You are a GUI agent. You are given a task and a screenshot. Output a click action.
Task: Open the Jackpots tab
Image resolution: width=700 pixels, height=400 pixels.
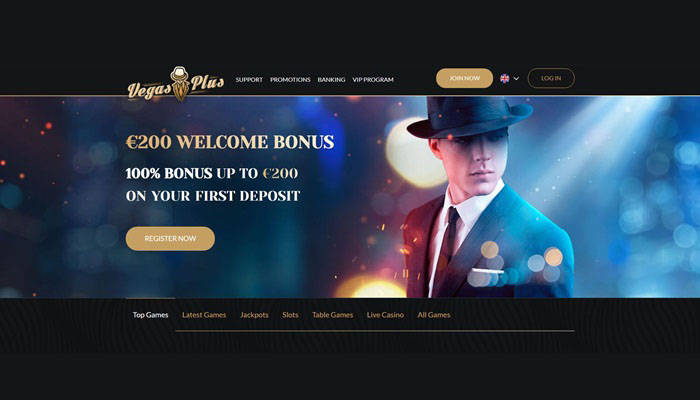254,315
